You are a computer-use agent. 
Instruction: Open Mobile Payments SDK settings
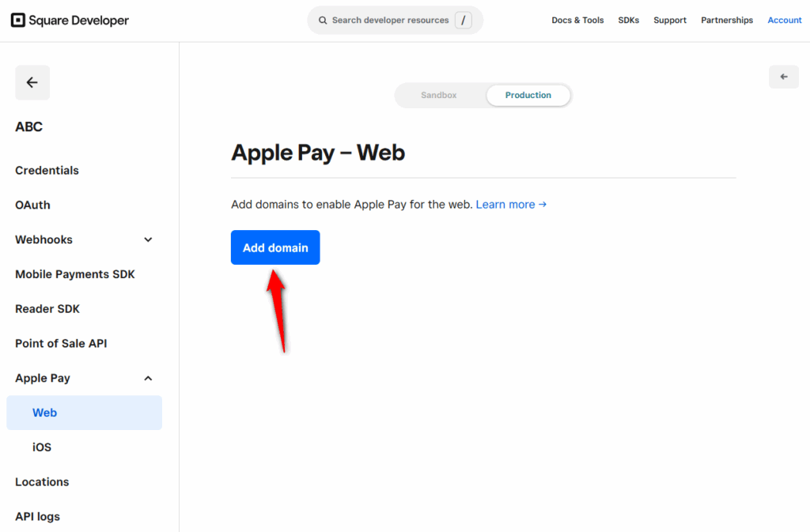(75, 274)
